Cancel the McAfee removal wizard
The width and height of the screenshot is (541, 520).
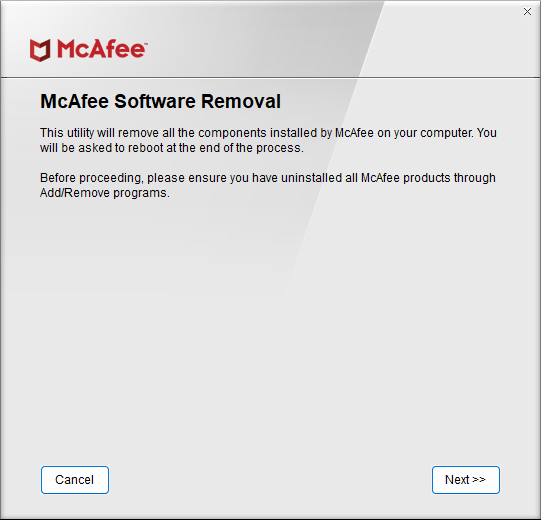75,480
